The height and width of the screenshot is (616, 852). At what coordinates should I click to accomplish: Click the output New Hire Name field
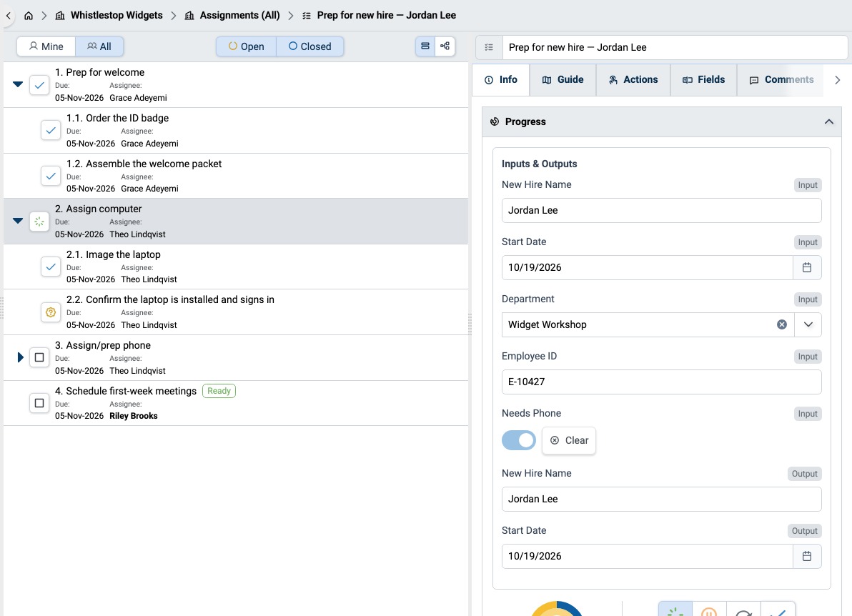coord(661,500)
